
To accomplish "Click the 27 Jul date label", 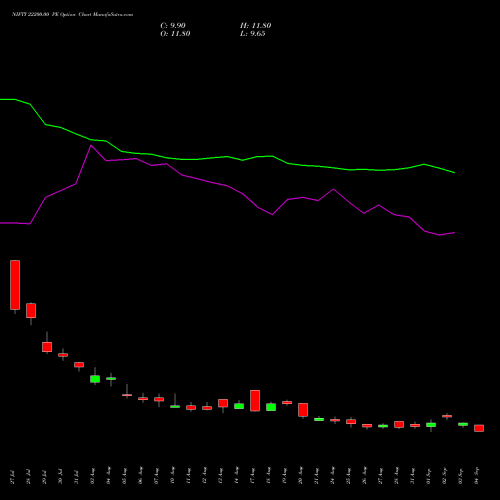I will tap(13, 477).
